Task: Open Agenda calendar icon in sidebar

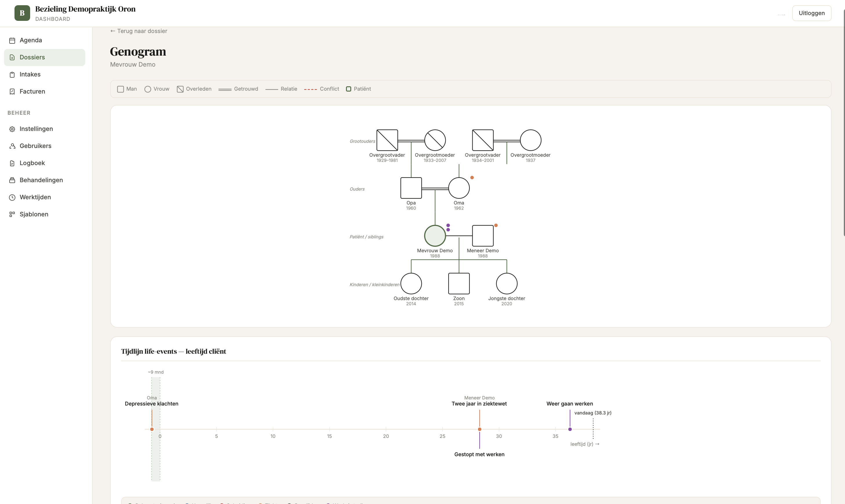Action: point(12,41)
